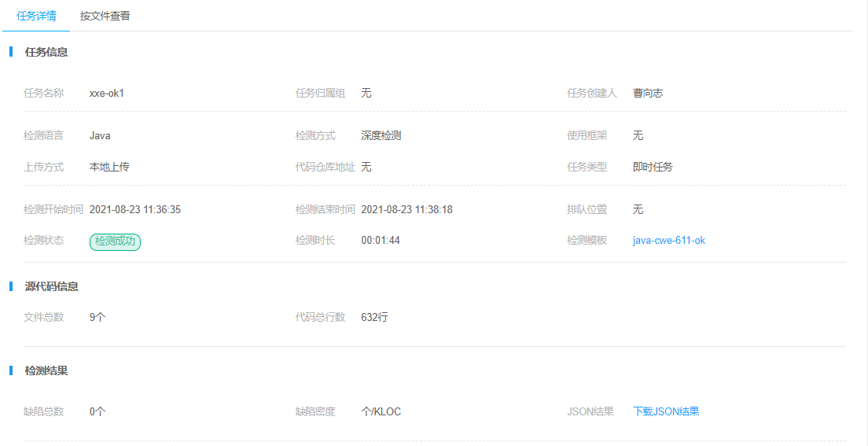Click the 检测开始时间 field label
Screen dimensions: 868x446
(x=53, y=209)
